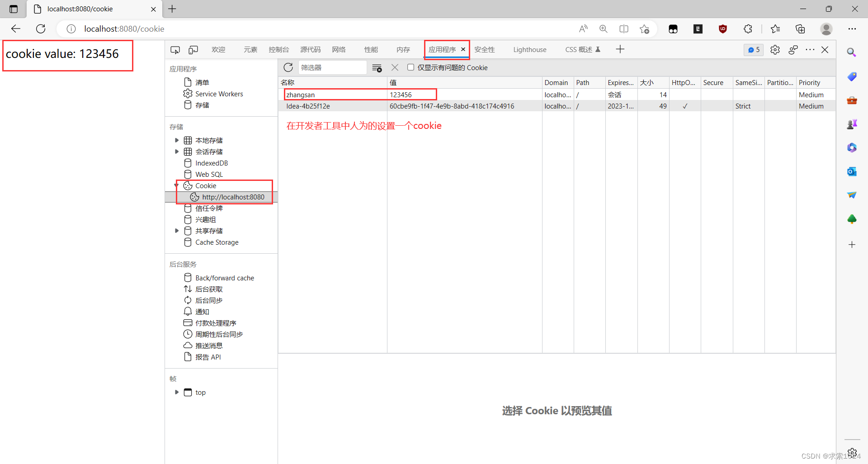Close the DevTools panel
Screen dimensions: 868x464
point(825,50)
